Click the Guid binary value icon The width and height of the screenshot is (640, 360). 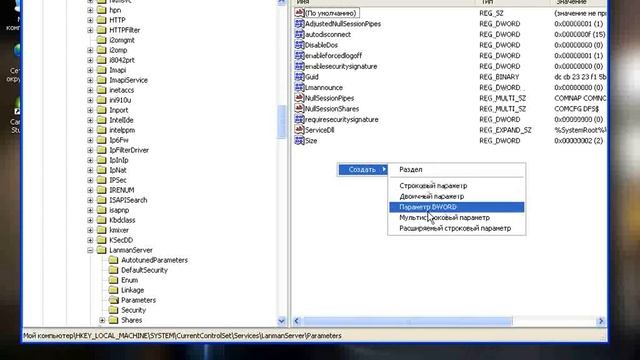point(300,77)
